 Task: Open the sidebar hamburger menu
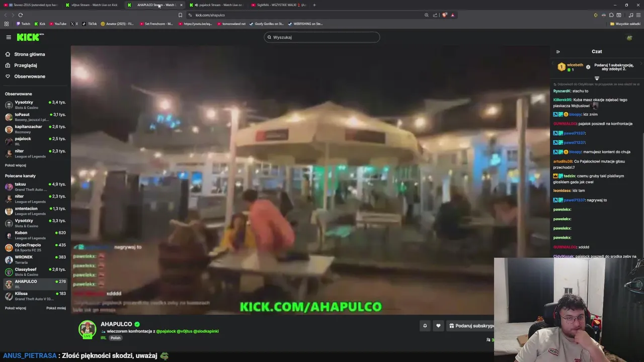9,37
